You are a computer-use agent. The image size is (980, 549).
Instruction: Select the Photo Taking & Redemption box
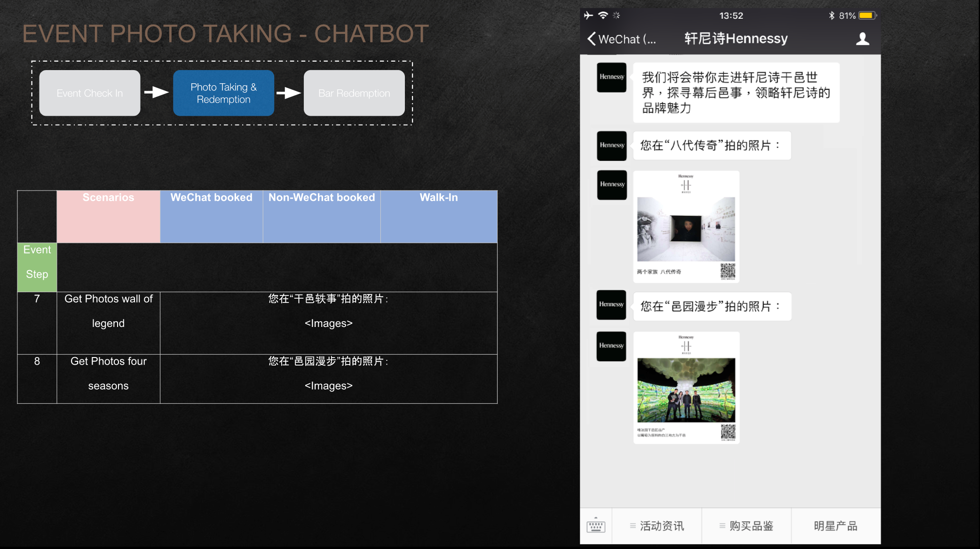coord(223,93)
